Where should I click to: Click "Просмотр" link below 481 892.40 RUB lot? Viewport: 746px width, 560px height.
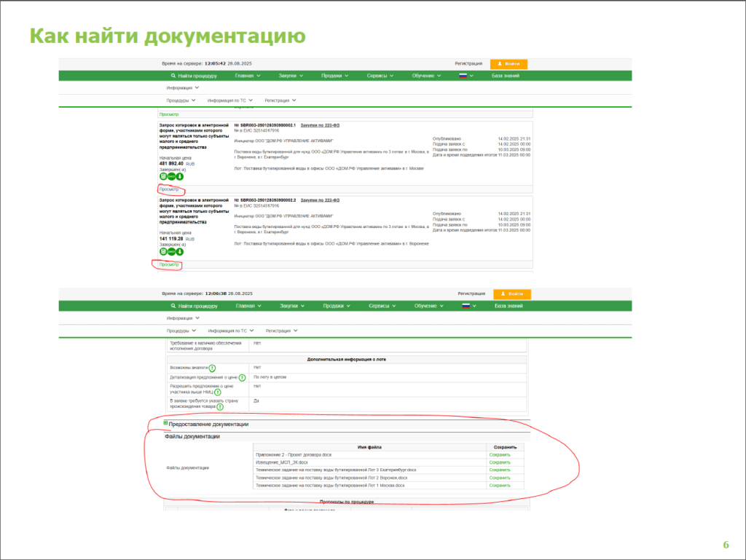click(169, 189)
